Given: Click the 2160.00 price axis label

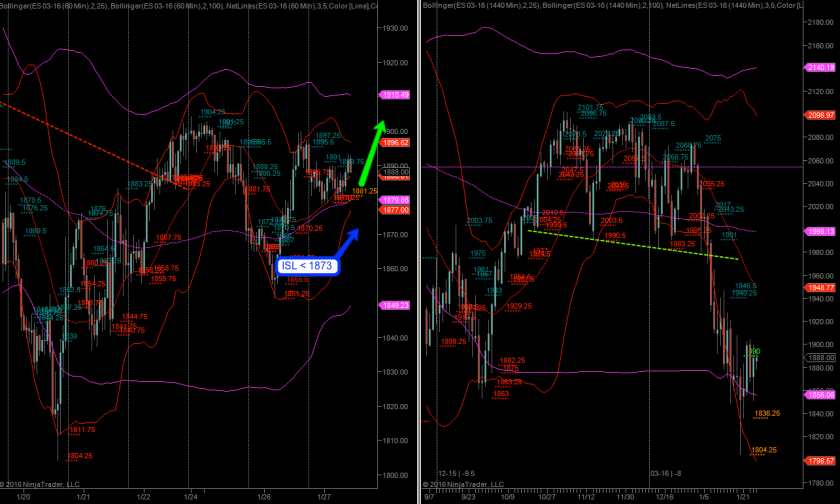Looking at the screenshot, I should pyautogui.click(x=822, y=46).
